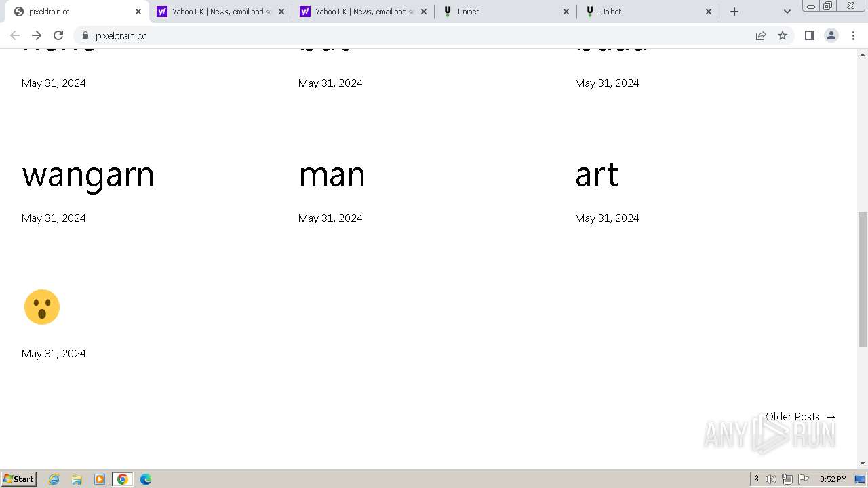Show hidden tray icons arrow
The height and width of the screenshot is (488, 868).
click(756, 479)
